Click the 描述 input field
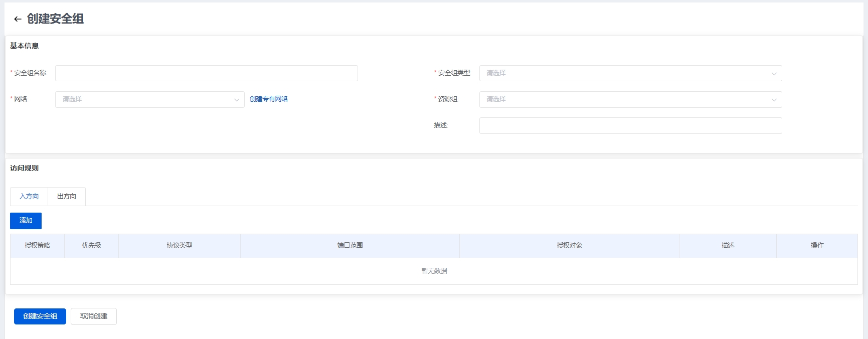Viewport: 868px width, 339px height. click(x=630, y=125)
